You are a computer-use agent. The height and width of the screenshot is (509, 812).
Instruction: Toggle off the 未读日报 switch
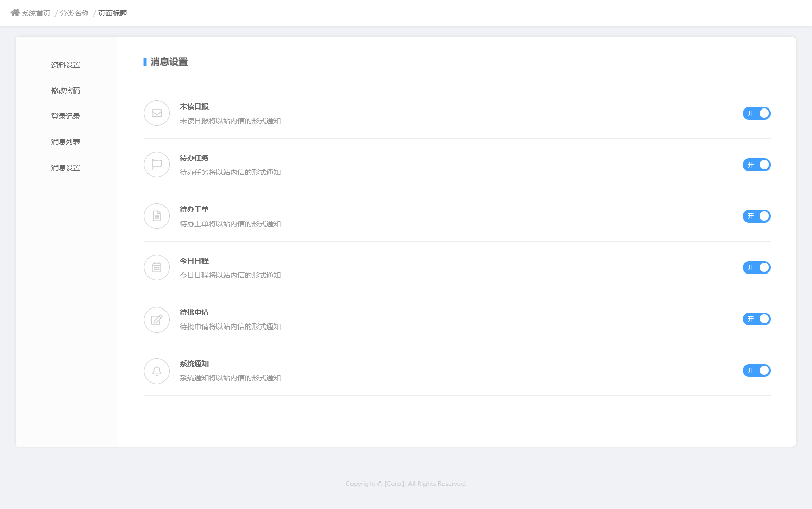[x=756, y=113]
